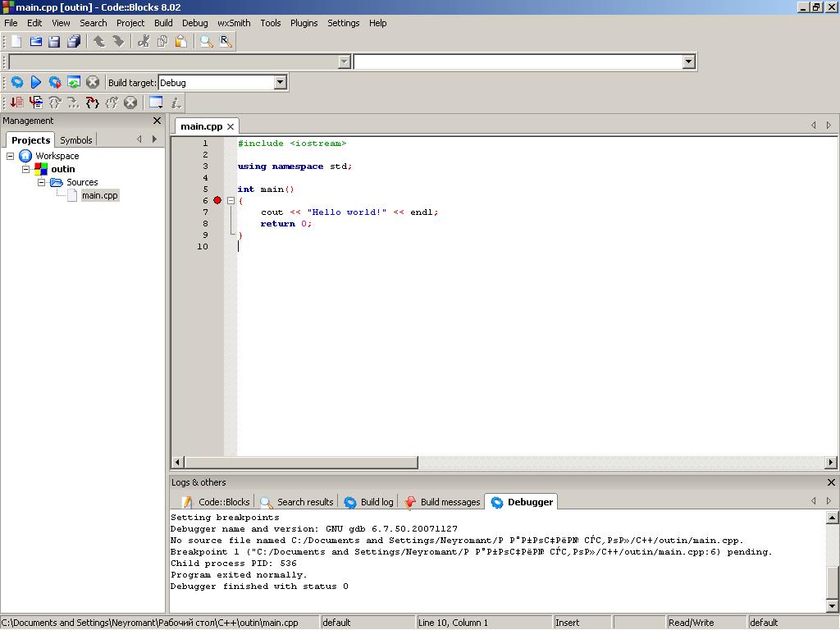This screenshot has height=630, width=840.
Task: Click Debug/Continue icon in debugger toolbar
Action: [x=16, y=103]
